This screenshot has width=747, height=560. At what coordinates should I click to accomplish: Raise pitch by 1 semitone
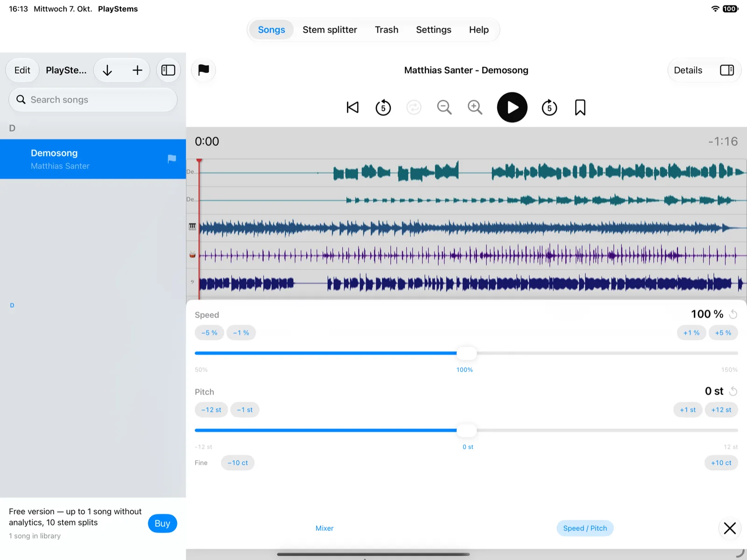tap(688, 410)
